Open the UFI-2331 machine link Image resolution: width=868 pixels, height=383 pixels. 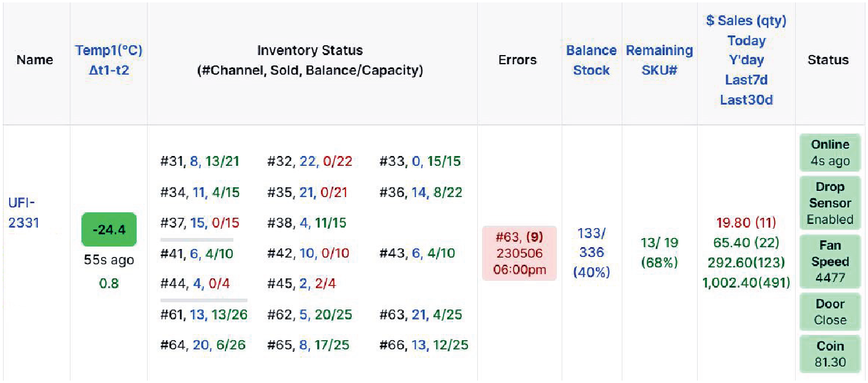coord(23,212)
